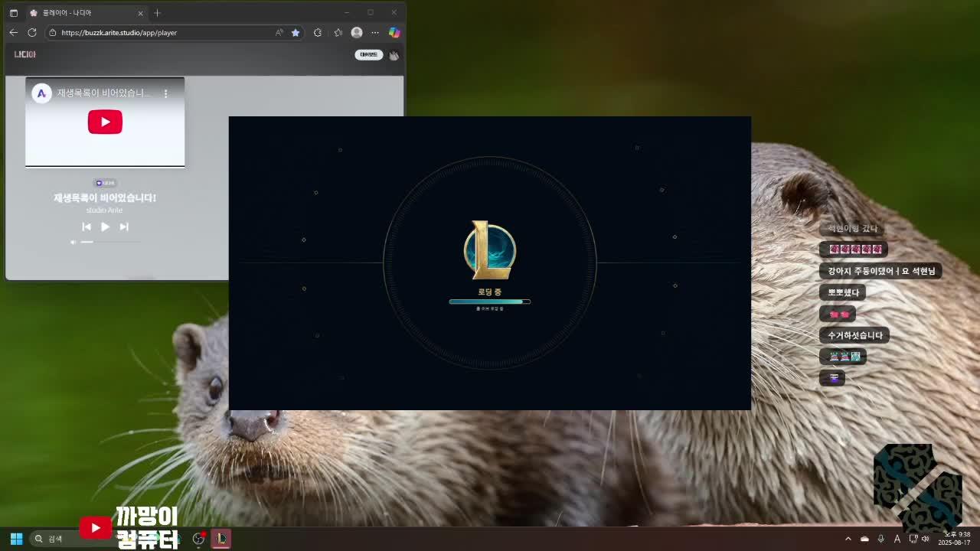The image size is (980, 551).
Task: Click the embedded video title text
Action: (x=104, y=93)
